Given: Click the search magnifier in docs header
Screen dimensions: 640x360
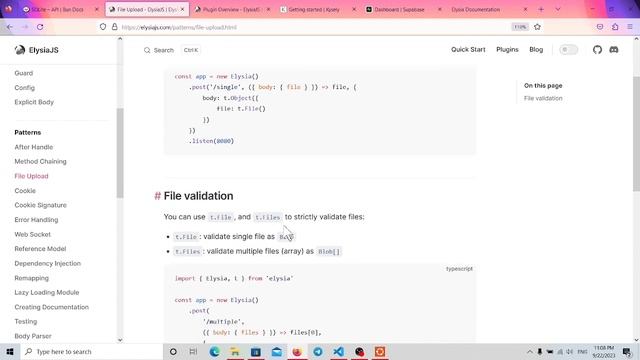Looking at the screenshot, I should coord(147,50).
